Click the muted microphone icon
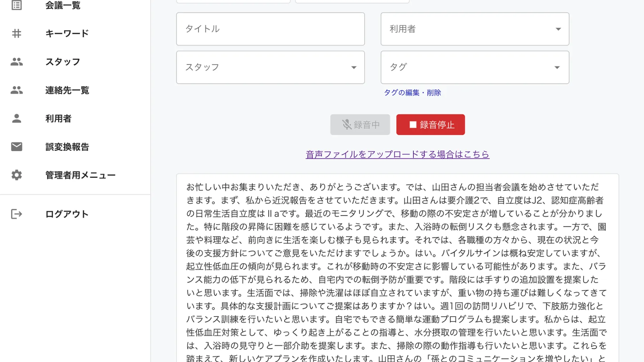644x362 pixels. point(346,124)
